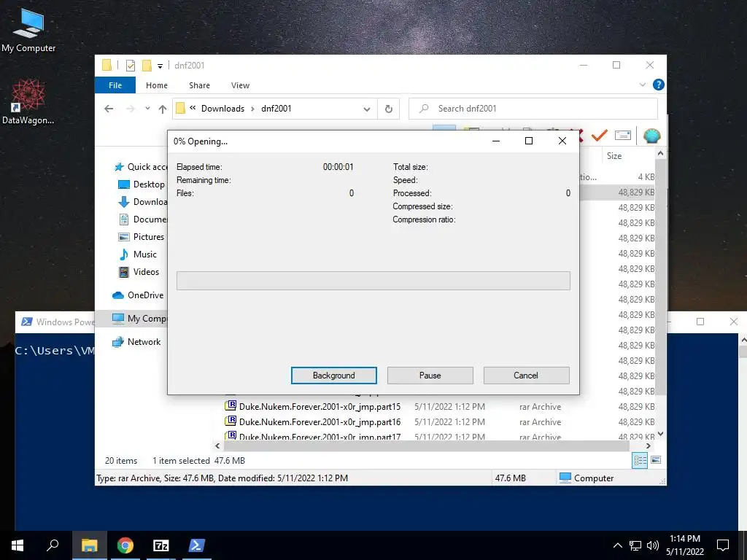Click the orange checkmark ribbon icon
This screenshot has height=560, width=747.
[600, 135]
